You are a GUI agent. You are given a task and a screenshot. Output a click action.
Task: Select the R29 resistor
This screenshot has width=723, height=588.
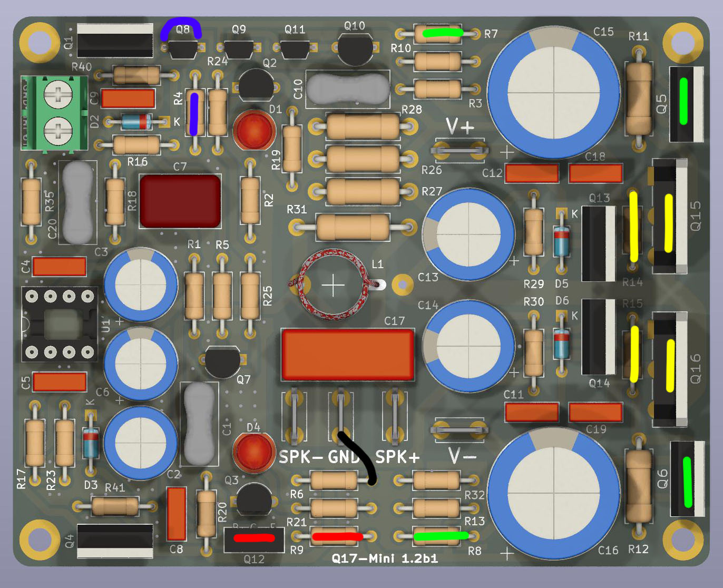(x=534, y=232)
